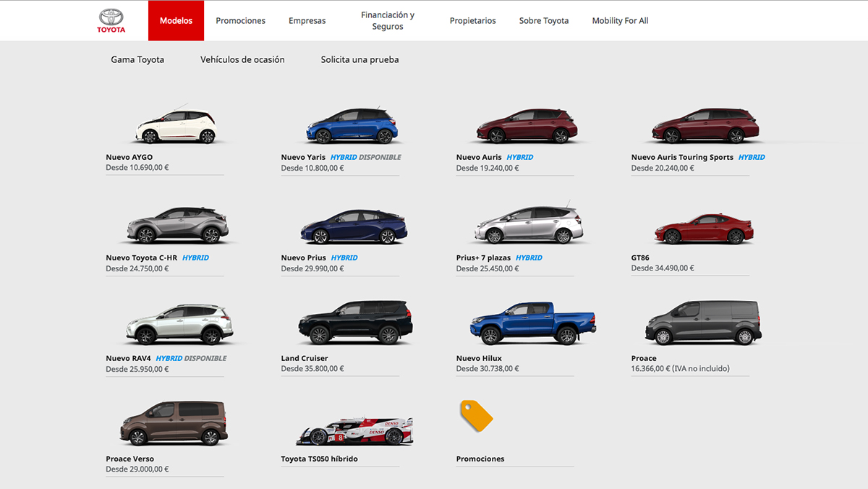Click the HYBRID label next to Toyota C-HR
868x489 pixels.
[x=195, y=258]
